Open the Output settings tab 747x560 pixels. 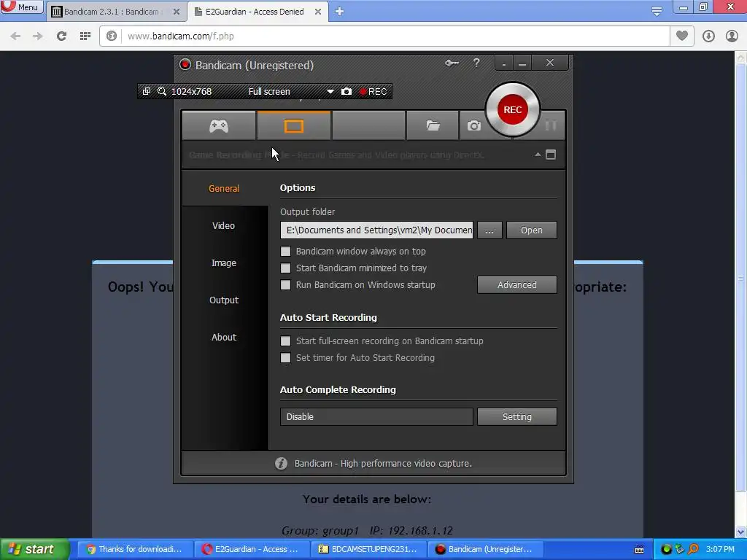point(224,300)
